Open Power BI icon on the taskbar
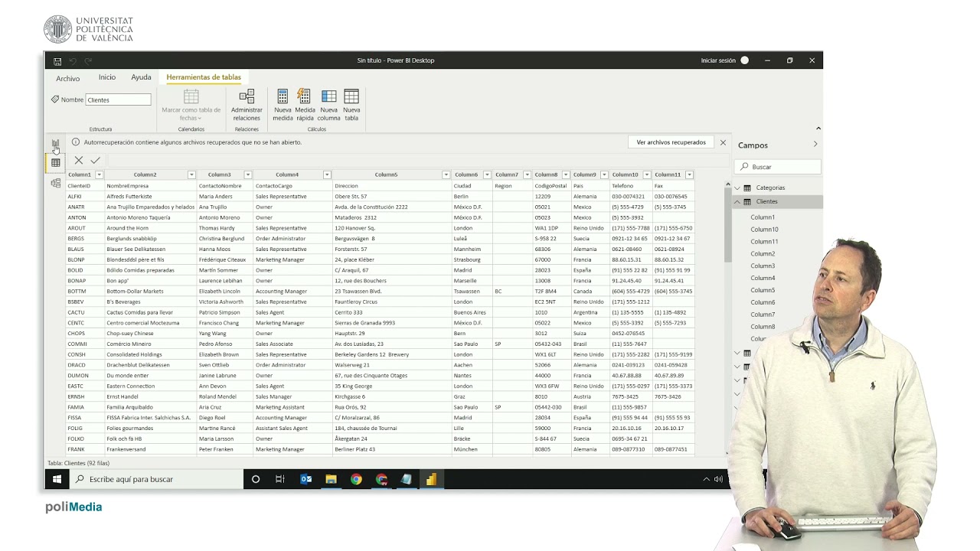This screenshot has height=551, width=980. [431, 479]
